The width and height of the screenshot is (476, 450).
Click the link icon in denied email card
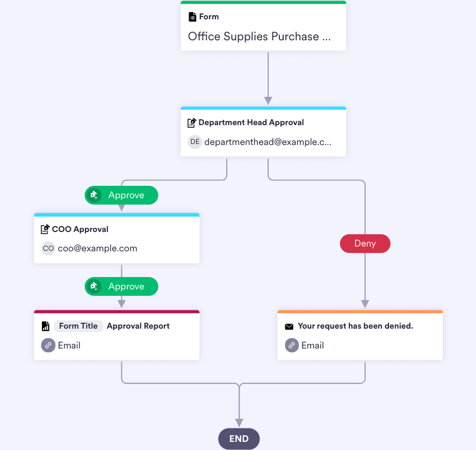click(x=292, y=345)
